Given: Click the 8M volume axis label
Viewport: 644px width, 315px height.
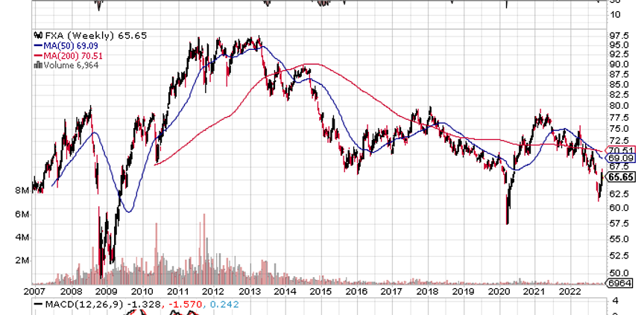Looking at the screenshot, I should pos(23,191).
